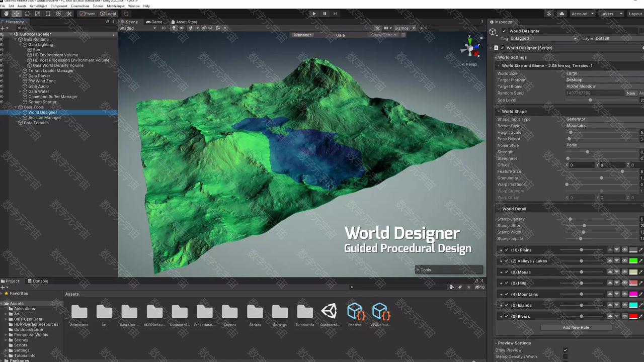Screen dimensions: 644x362
Task: Select the Rotate tool
Action: (x=27, y=14)
